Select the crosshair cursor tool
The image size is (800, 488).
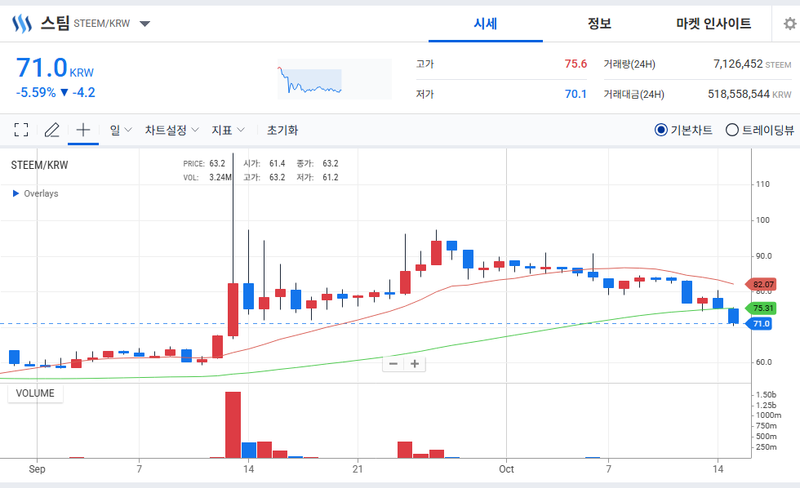[x=83, y=130]
